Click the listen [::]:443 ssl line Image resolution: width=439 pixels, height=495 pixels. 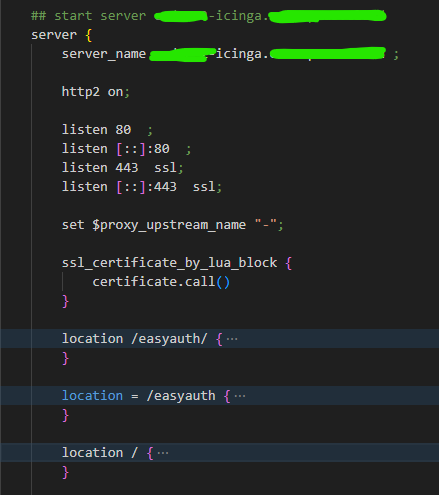click(142, 187)
